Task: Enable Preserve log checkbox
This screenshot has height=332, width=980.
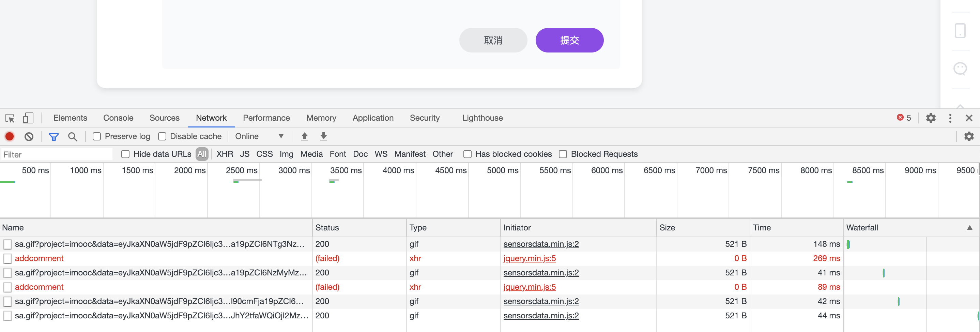Action: tap(97, 136)
